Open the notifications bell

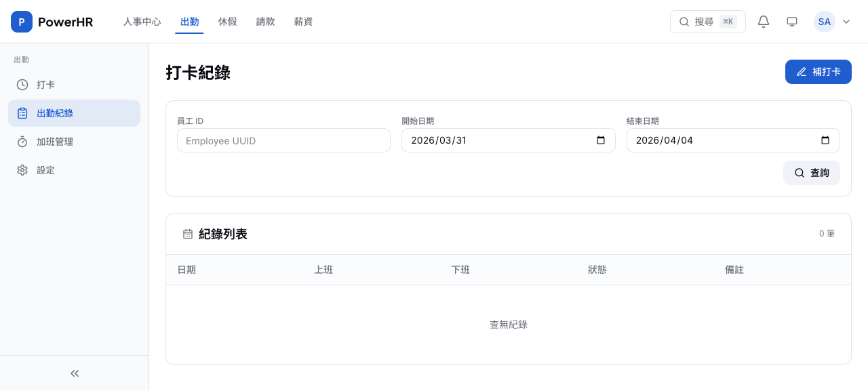[x=764, y=22]
